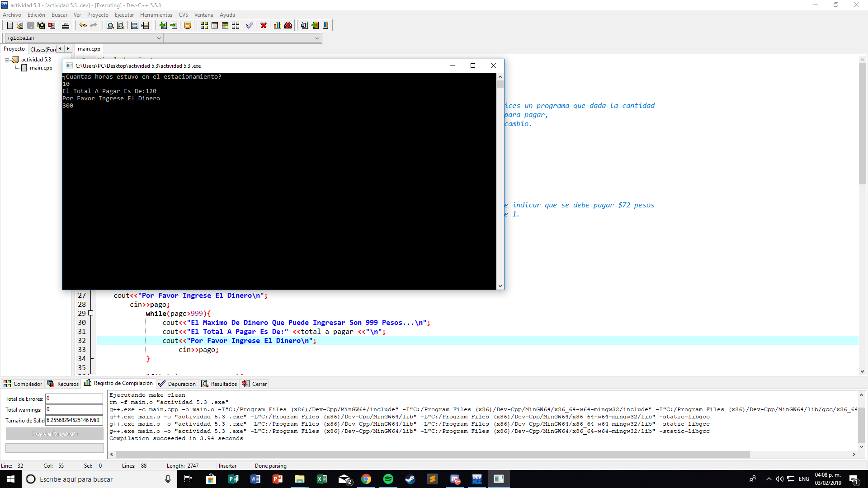The width and height of the screenshot is (868, 488).
Task: Click the code editor vertical scrollbar
Action: pyautogui.click(x=862, y=123)
